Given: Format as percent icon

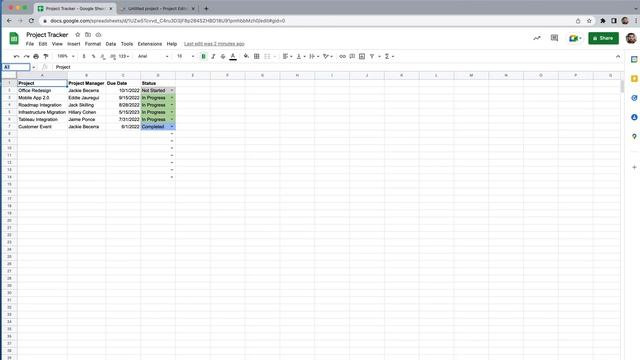Looking at the screenshot, I should pyautogui.click(x=93, y=56).
